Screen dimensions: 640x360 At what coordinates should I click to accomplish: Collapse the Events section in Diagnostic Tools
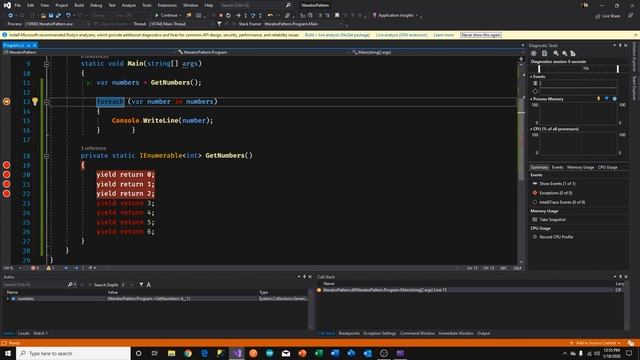[531, 77]
